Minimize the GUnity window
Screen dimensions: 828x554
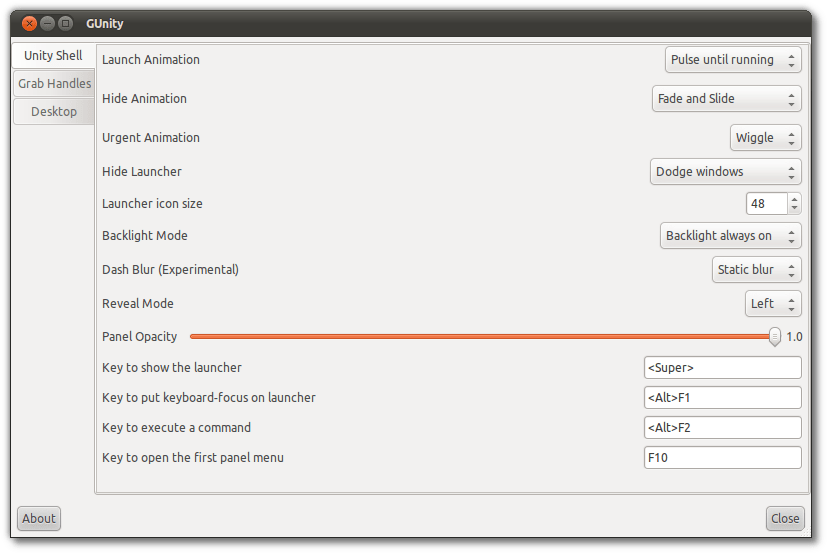click(48, 23)
